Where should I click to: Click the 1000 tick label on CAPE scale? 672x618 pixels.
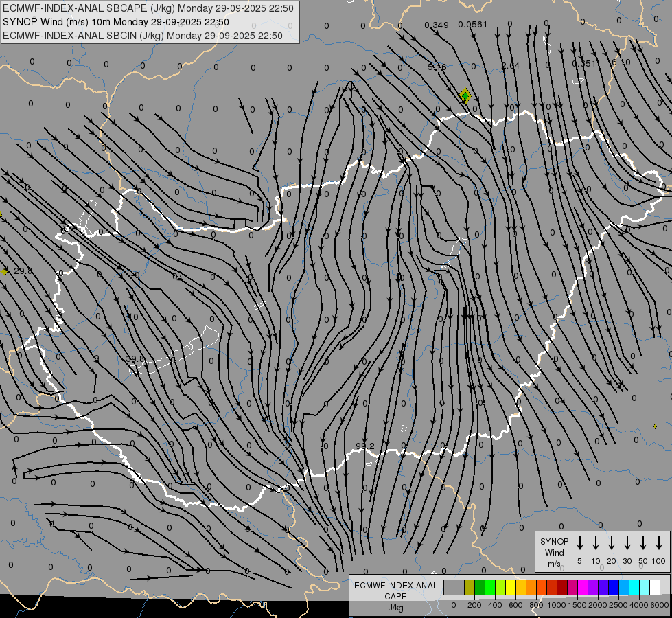tap(557, 605)
